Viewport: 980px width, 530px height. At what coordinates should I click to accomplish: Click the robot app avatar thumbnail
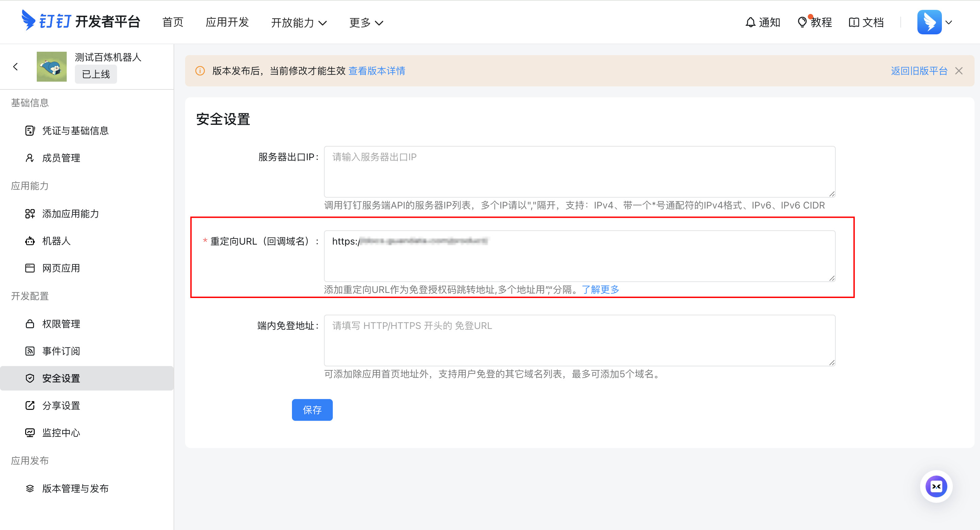(51, 67)
